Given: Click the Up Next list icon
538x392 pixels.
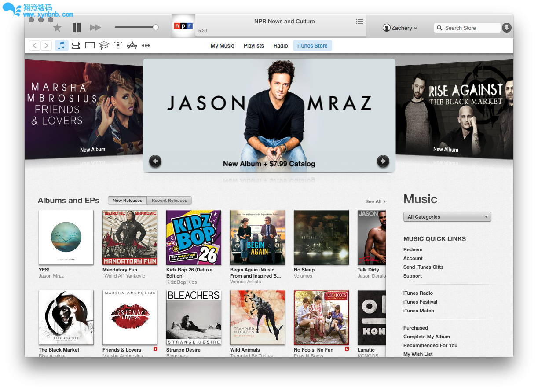Looking at the screenshot, I should [359, 22].
